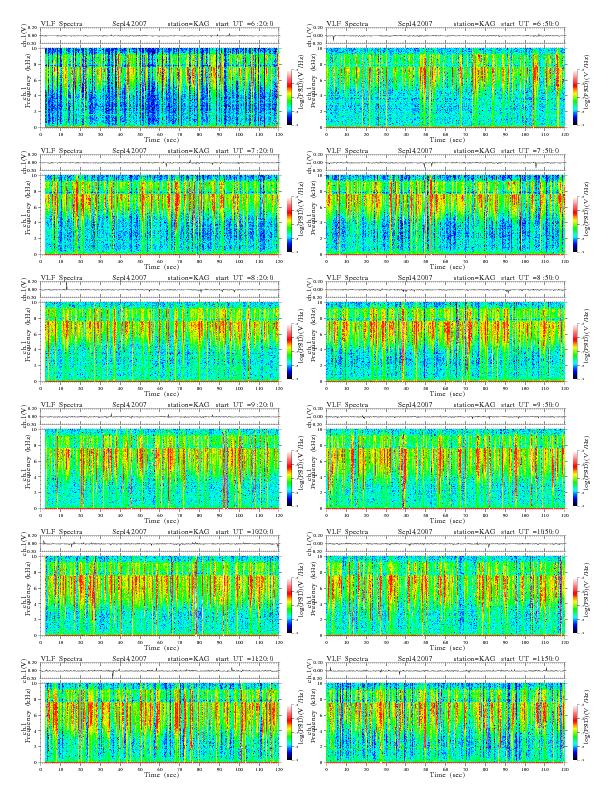Click the color bar next to the 8:20:0 plot
Viewport: 612px width, 792px height.
tap(289, 351)
